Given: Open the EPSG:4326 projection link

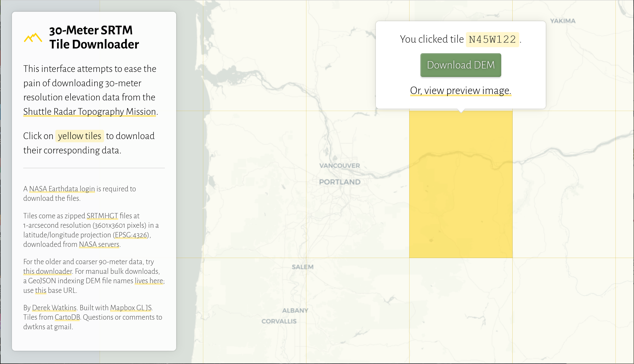Looking at the screenshot, I should click(x=131, y=235).
